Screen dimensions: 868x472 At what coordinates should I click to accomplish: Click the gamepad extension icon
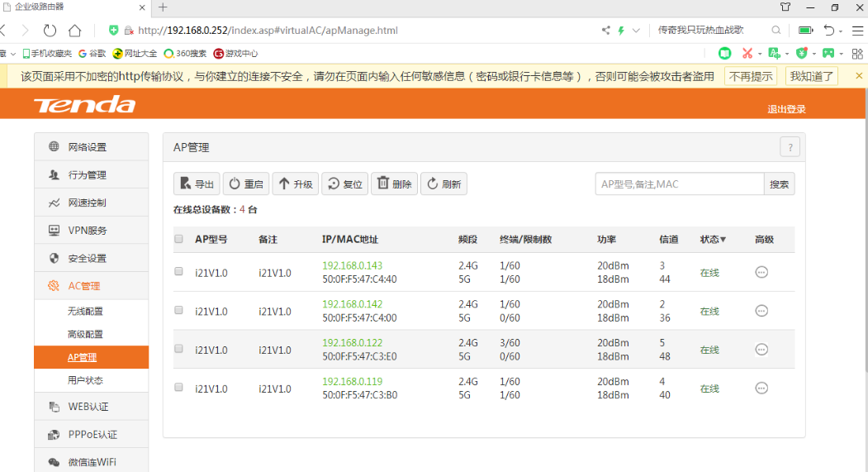pos(828,53)
